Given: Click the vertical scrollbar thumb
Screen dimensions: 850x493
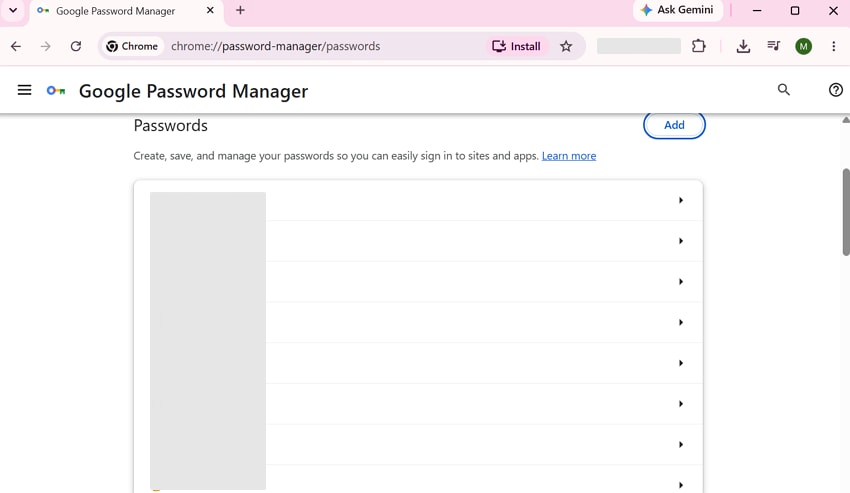Looking at the screenshot, I should coord(846,212).
